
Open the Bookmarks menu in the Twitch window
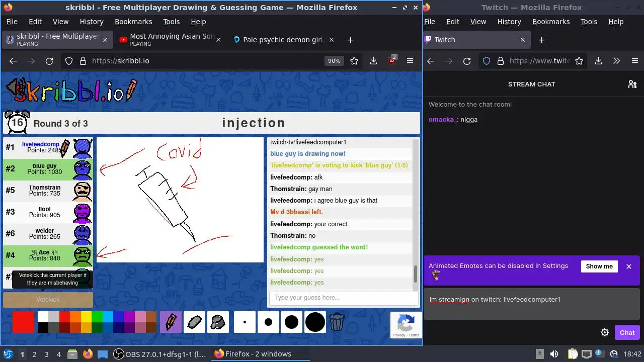[551, 22]
